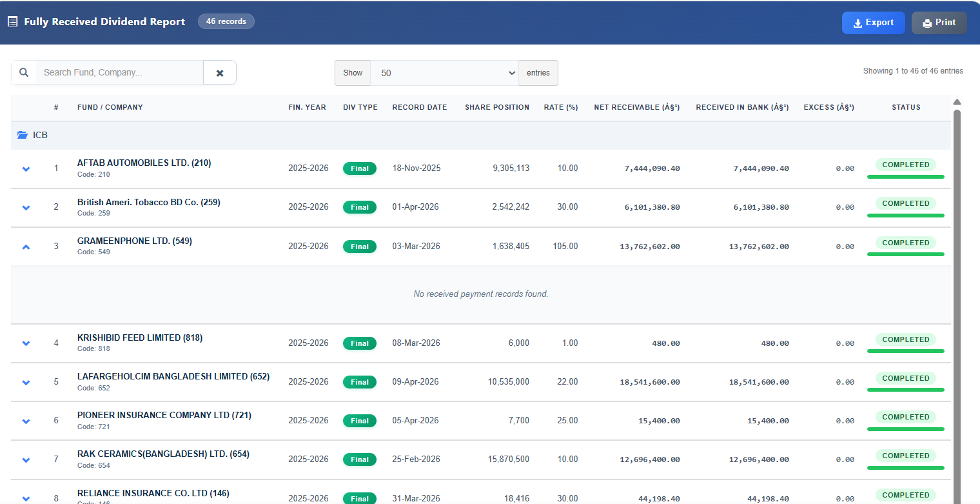Expand the LAFARGEHOLCIM BANGLADESH row
The width and height of the screenshot is (980, 504).
pyautogui.click(x=26, y=382)
